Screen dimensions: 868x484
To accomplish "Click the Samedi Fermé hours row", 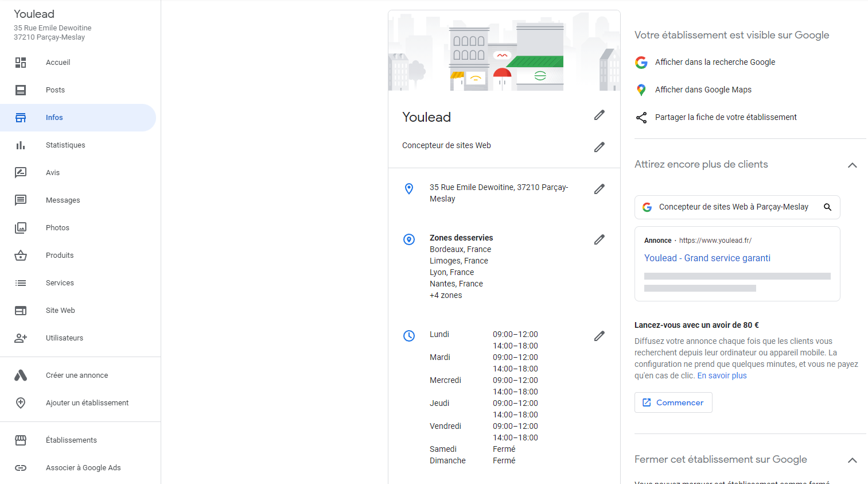I will click(x=473, y=449).
